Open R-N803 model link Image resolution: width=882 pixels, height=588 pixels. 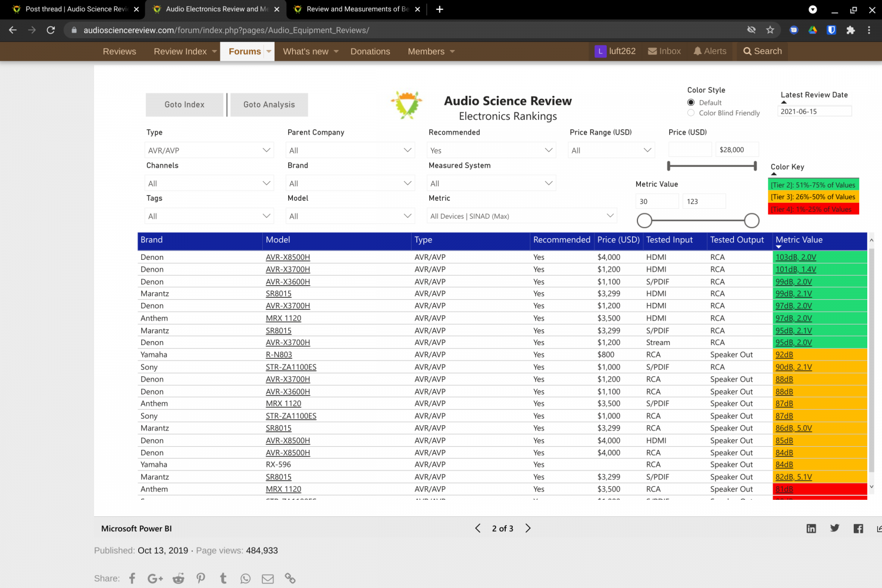point(279,355)
